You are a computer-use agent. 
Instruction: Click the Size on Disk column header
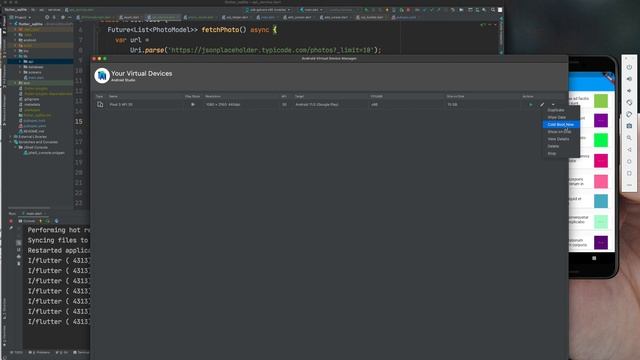coord(456,96)
